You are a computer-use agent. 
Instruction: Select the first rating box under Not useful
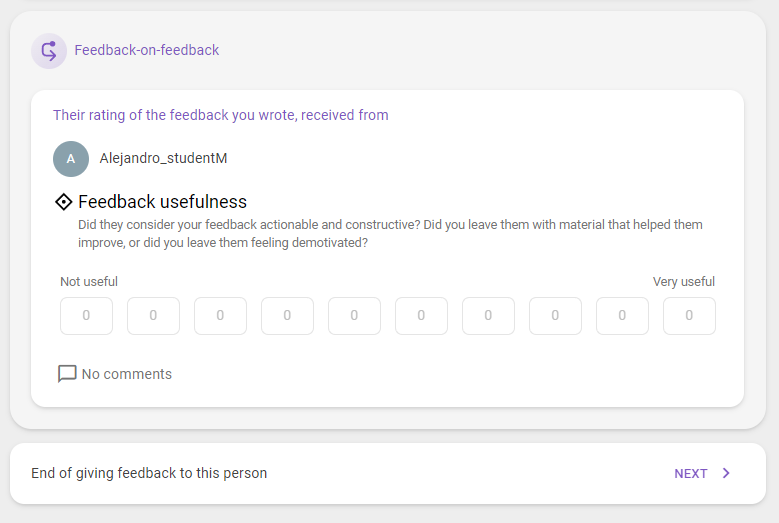pos(86,316)
